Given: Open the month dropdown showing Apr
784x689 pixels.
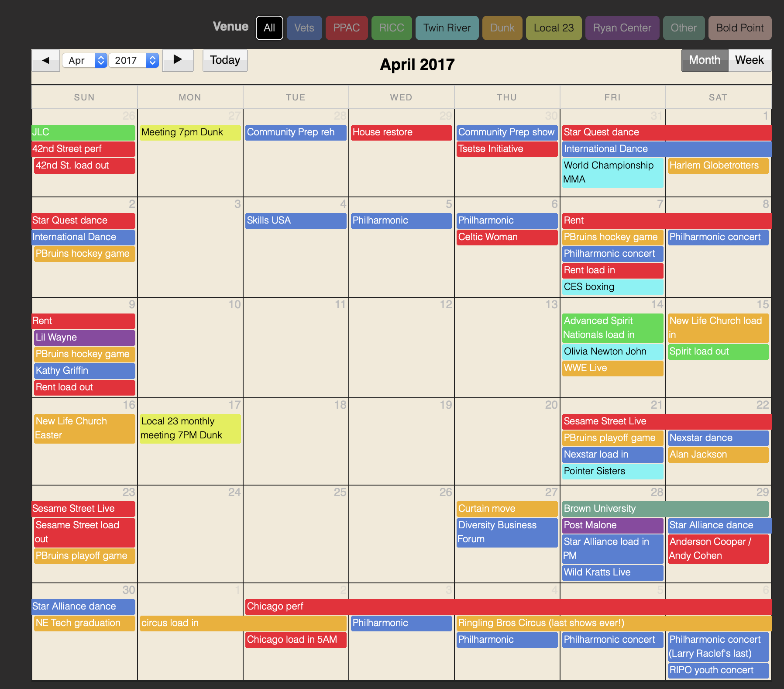Looking at the screenshot, I should (x=85, y=60).
